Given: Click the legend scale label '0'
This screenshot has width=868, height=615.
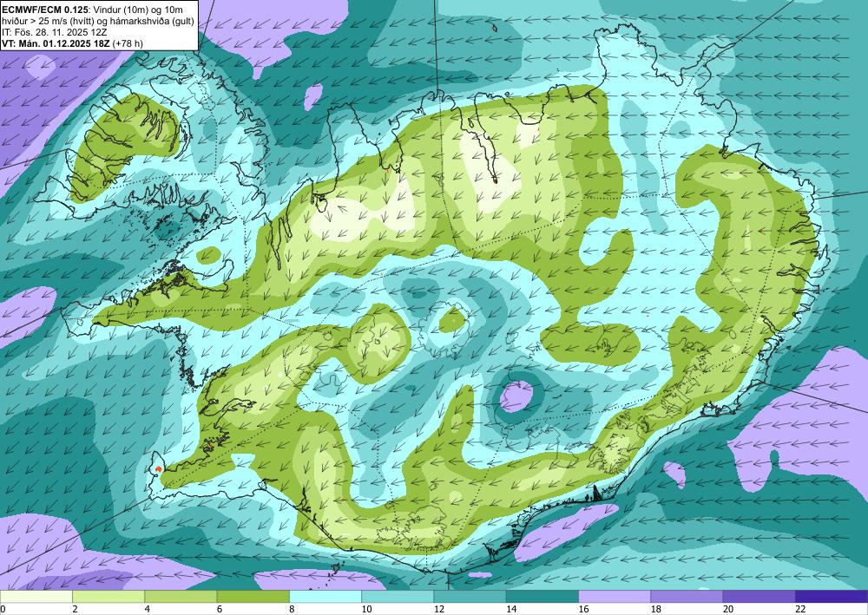Looking at the screenshot, I should pyautogui.click(x=3, y=609).
